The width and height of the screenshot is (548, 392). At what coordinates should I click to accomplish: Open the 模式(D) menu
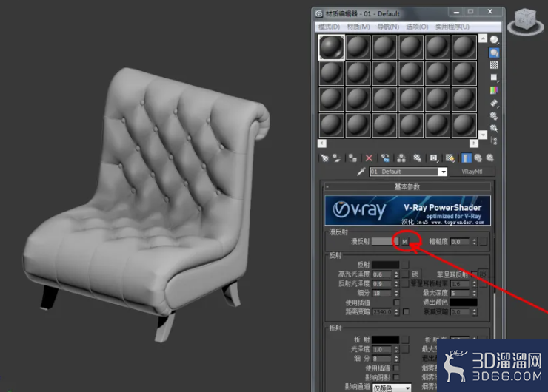coord(329,27)
